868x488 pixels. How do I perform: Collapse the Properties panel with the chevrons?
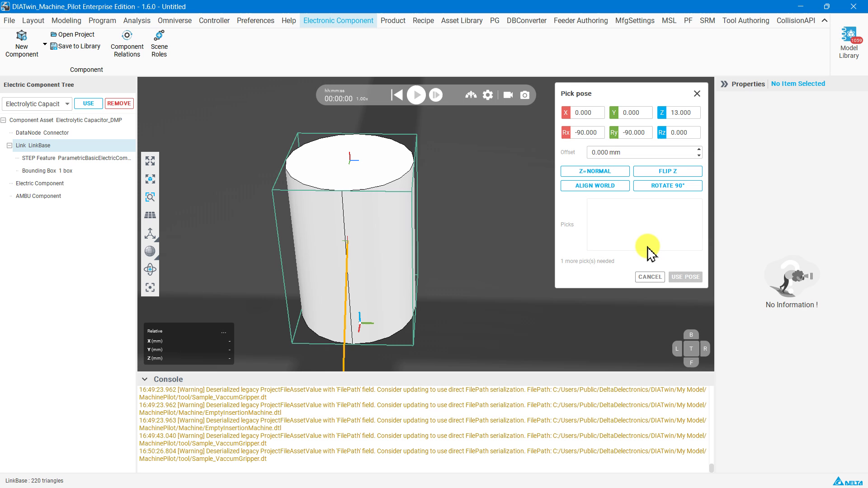[x=724, y=84]
